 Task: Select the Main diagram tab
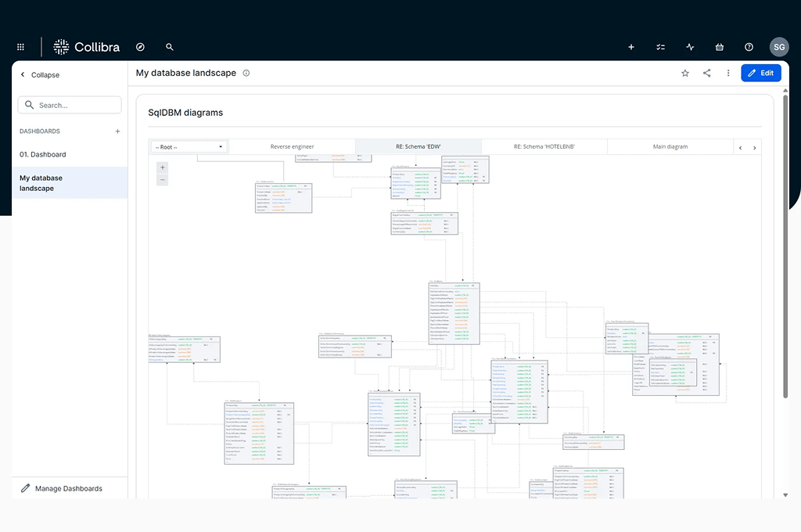pyautogui.click(x=670, y=147)
